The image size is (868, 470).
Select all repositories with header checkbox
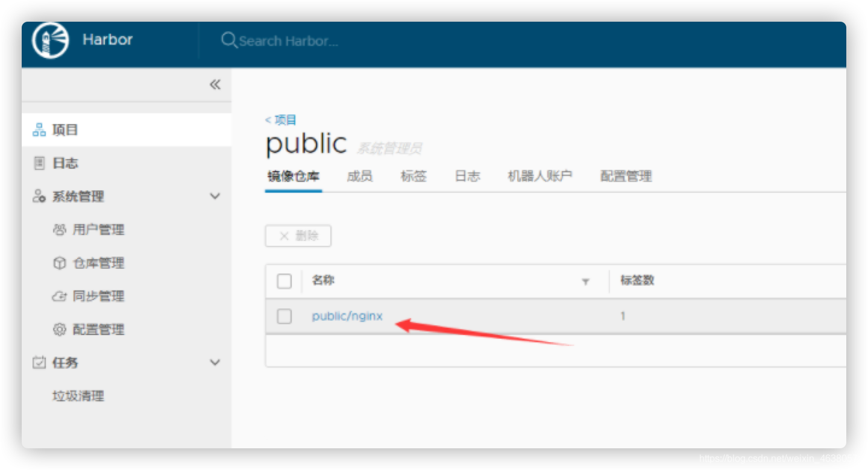point(284,281)
